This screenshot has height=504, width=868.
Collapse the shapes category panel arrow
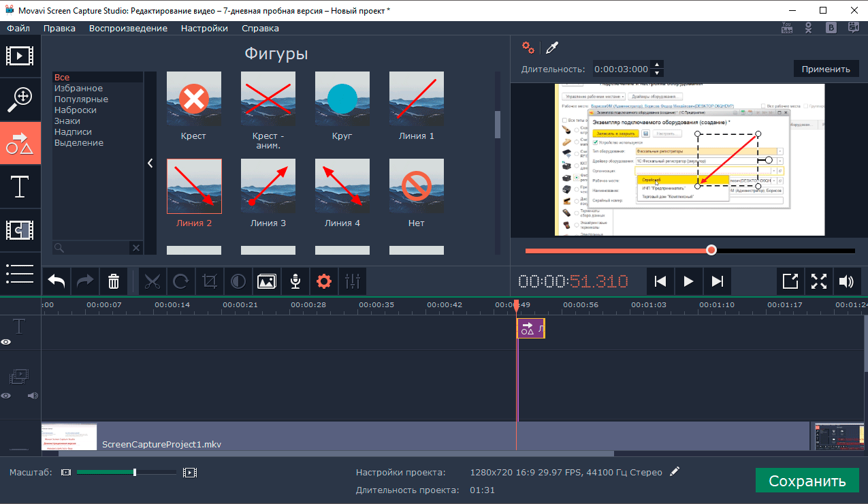[150, 163]
